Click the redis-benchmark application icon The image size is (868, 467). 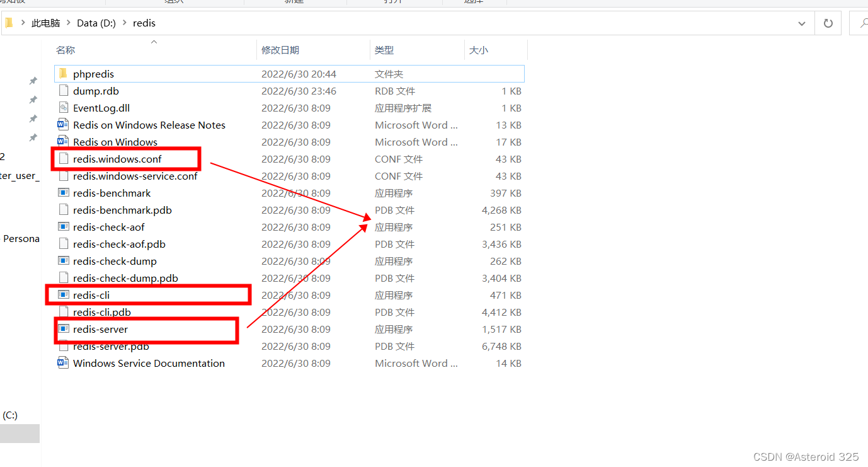click(63, 193)
